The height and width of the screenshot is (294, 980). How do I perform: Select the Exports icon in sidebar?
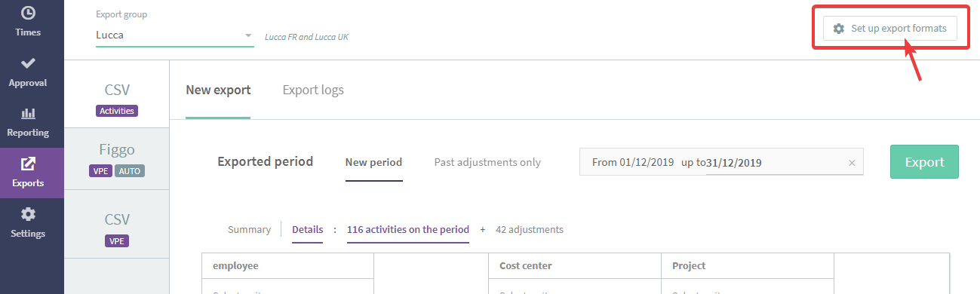pos(28,164)
